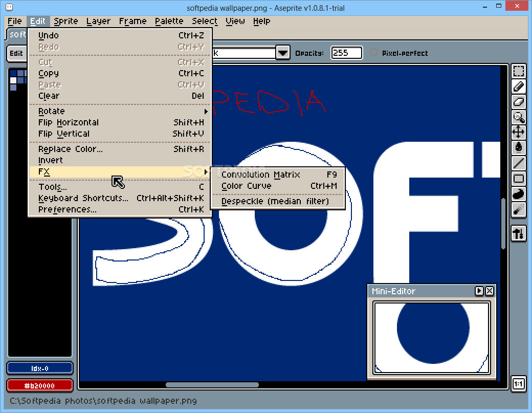Viewport: 532px width, 413px height.
Task: Click the Edit palette button
Action: [x=16, y=53]
